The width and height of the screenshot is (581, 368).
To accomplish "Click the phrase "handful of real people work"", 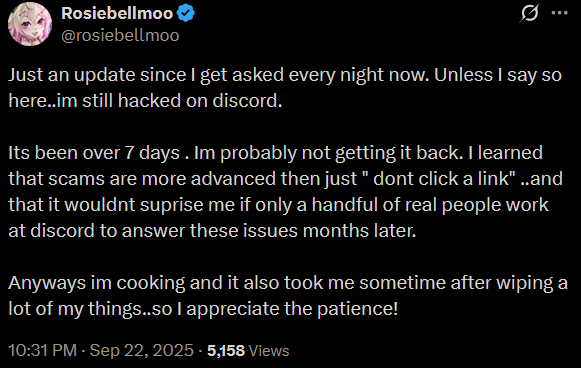I will (430, 205).
